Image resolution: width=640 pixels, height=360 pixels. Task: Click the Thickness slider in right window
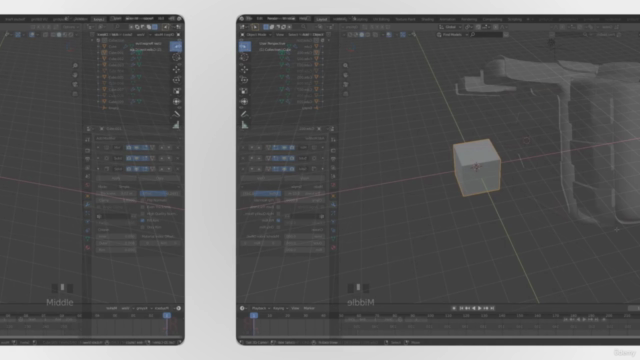pos(304,193)
